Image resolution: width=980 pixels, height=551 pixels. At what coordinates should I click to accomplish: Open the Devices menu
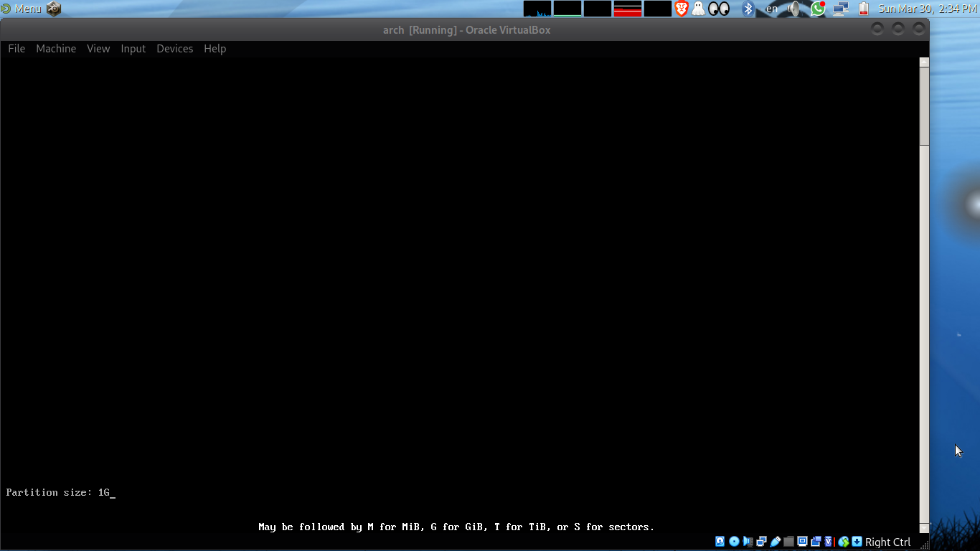pos(175,49)
